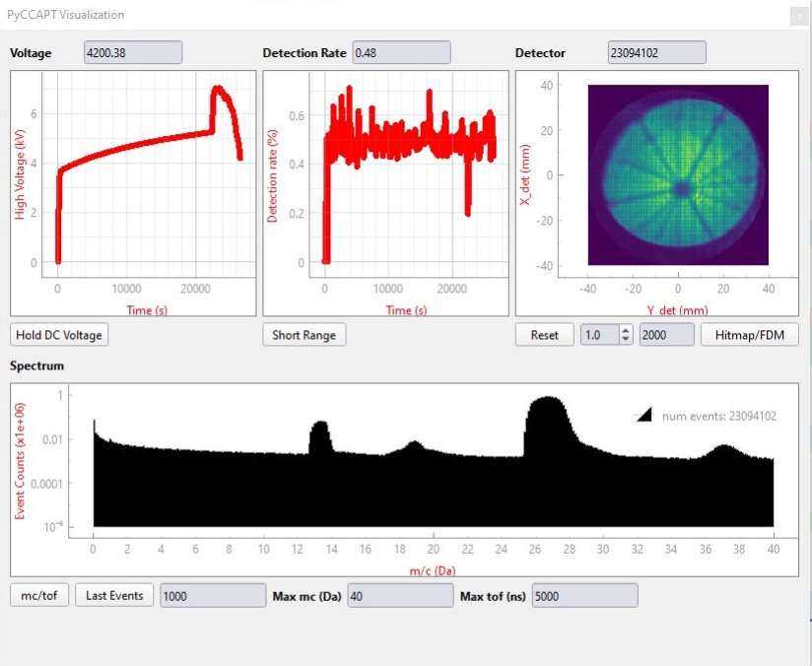This screenshot has height=666, width=812.
Task: Click the Spectrum section label
Action: (x=36, y=366)
